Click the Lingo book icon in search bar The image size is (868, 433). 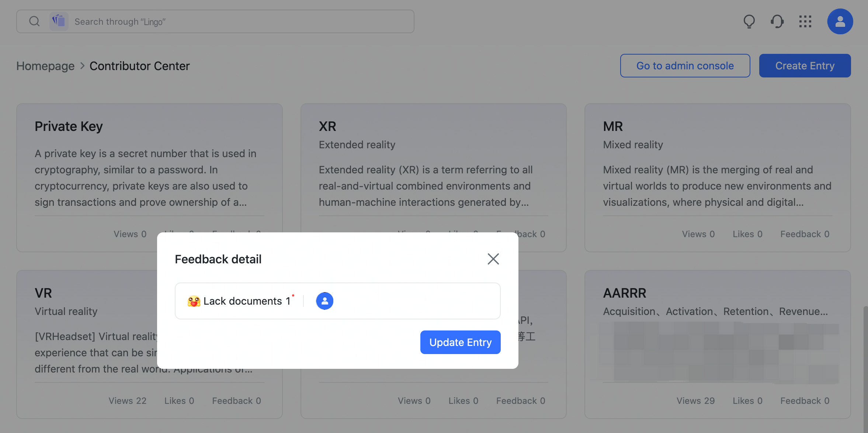59,21
